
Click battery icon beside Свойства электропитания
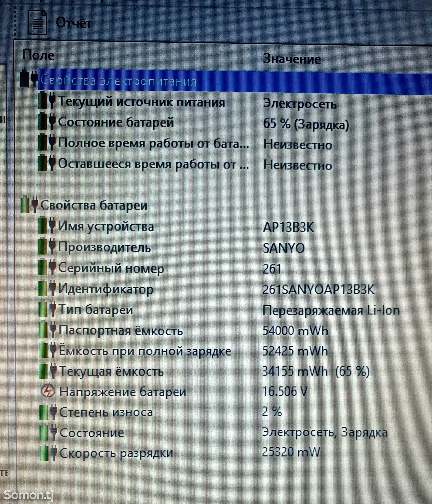pos(29,79)
